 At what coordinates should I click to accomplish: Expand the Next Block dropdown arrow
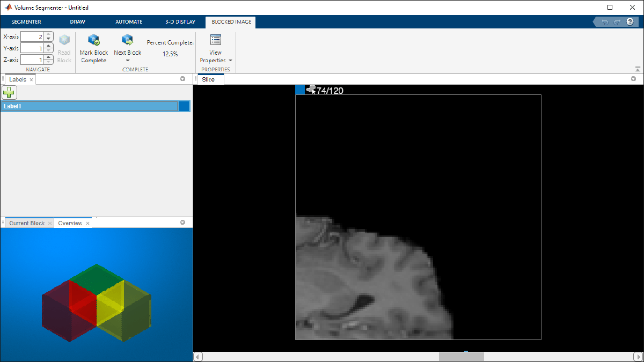pos(128,61)
